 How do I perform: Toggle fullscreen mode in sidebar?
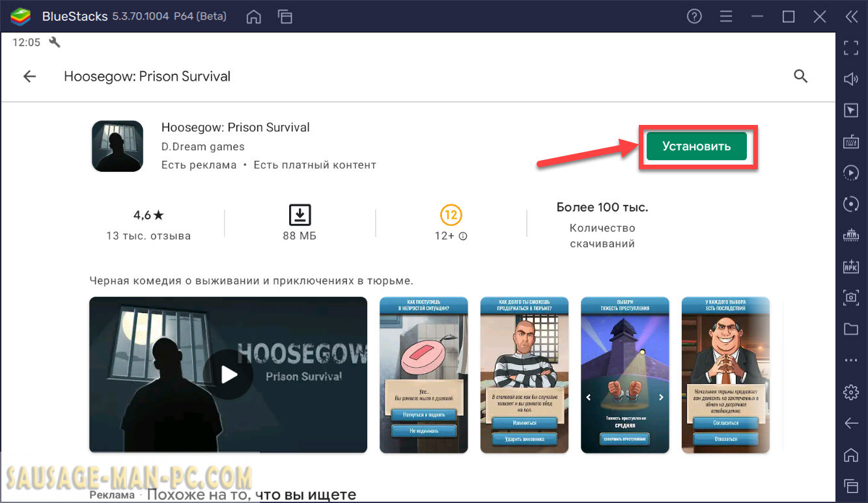point(851,48)
